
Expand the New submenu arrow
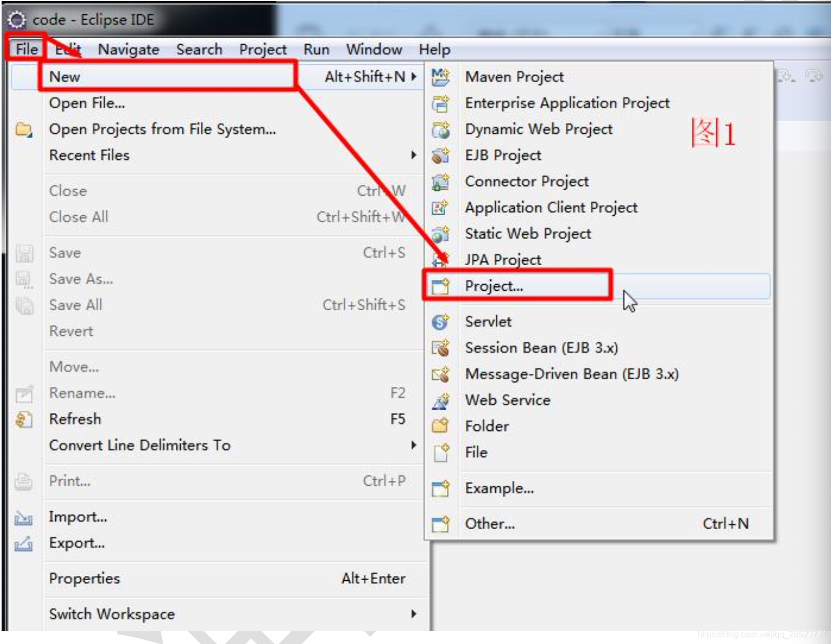click(x=414, y=77)
